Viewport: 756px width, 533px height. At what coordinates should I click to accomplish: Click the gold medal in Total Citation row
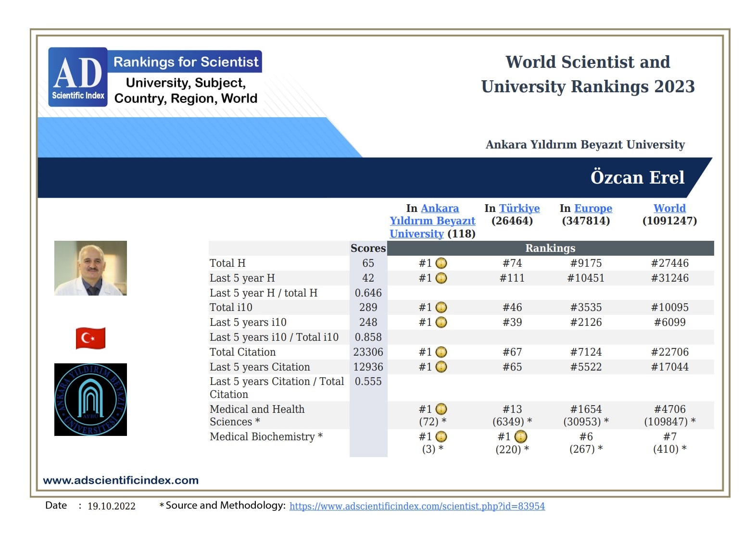tap(441, 352)
